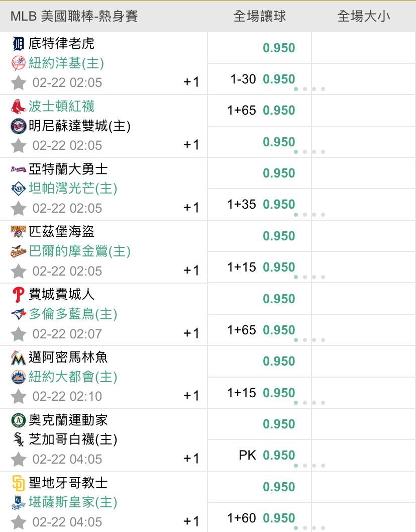The width and height of the screenshot is (416, 532).
Task: Favorite the Tigers vs Yankees game star
Action: point(19,82)
